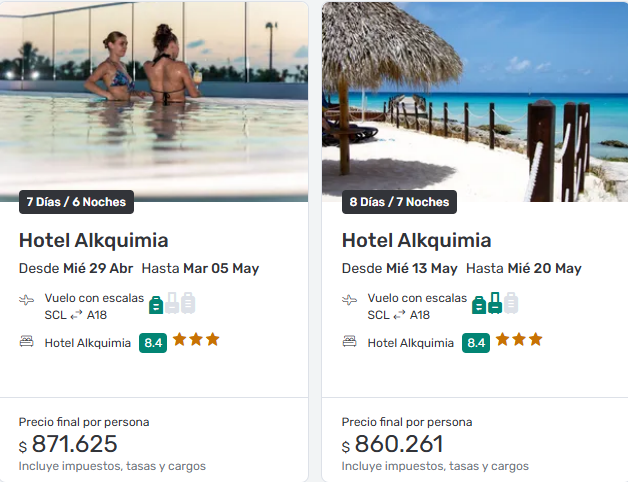Open the Hotel Alkquimia title starting Mié 13 May
Viewport: 628px width, 482px height.
(x=416, y=240)
